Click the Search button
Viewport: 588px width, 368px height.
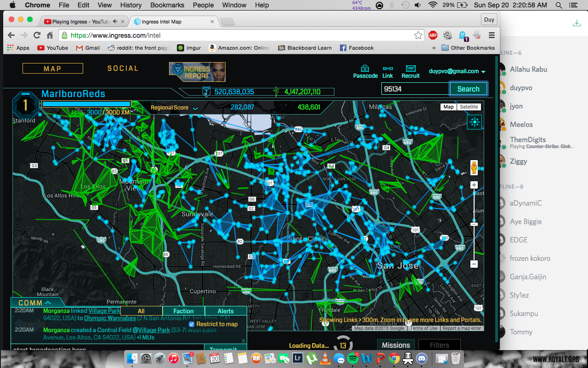point(468,89)
